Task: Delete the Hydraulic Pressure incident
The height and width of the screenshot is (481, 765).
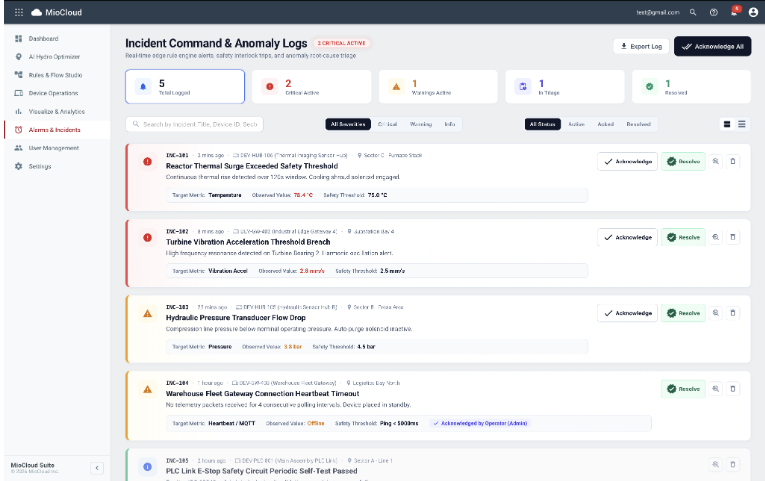Action: click(733, 313)
